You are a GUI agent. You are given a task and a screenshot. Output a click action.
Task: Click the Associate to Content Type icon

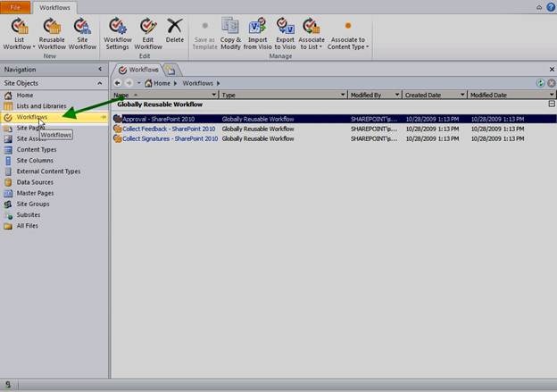point(348,26)
